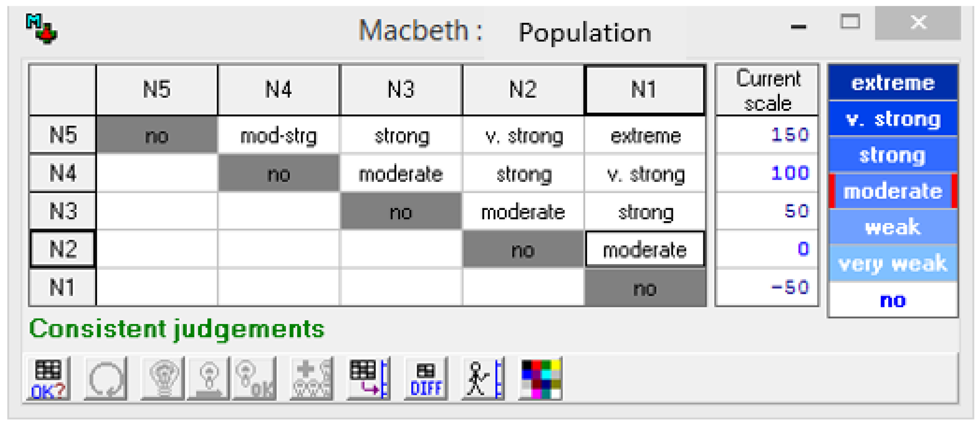This screenshot has height=425, width=980.
Task: Click the Macbeth app logo icon
Action: 42,29
